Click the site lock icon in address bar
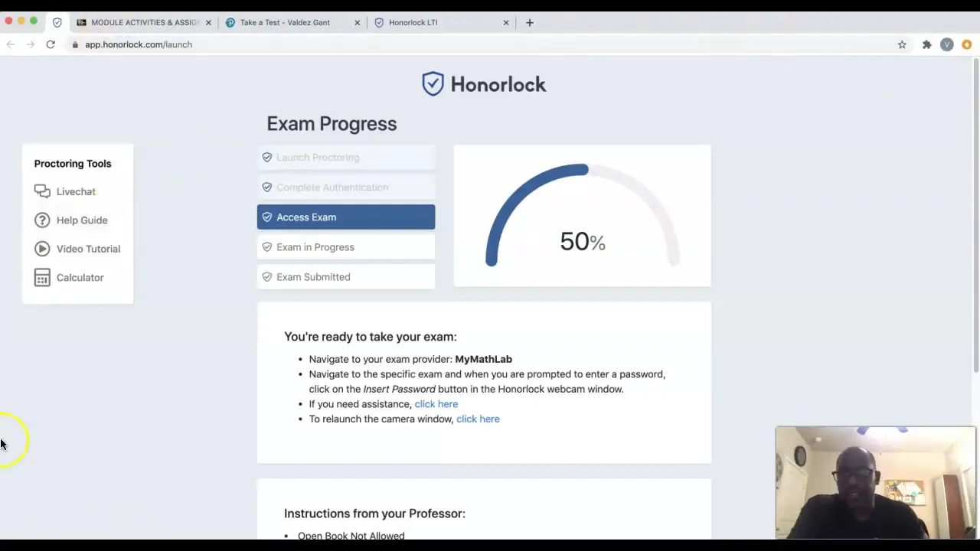The width and height of the screenshot is (980, 551). 75,44
